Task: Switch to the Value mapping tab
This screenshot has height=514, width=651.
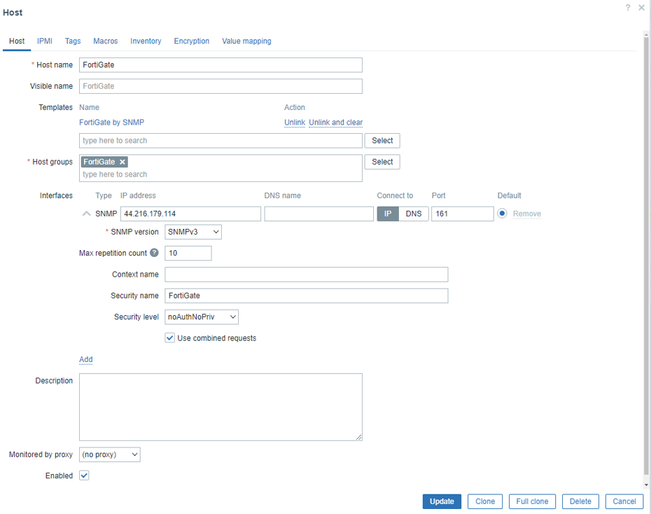Action: (247, 41)
